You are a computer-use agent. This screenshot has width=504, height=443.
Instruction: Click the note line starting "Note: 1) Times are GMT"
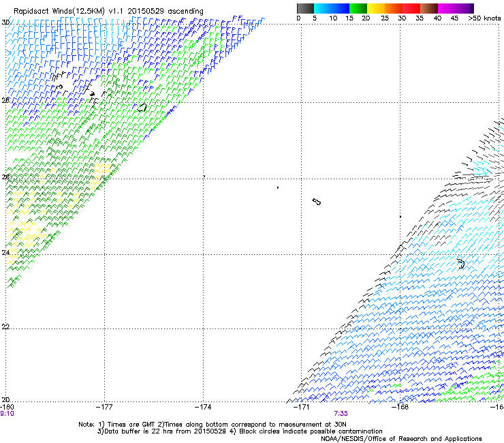212,425
